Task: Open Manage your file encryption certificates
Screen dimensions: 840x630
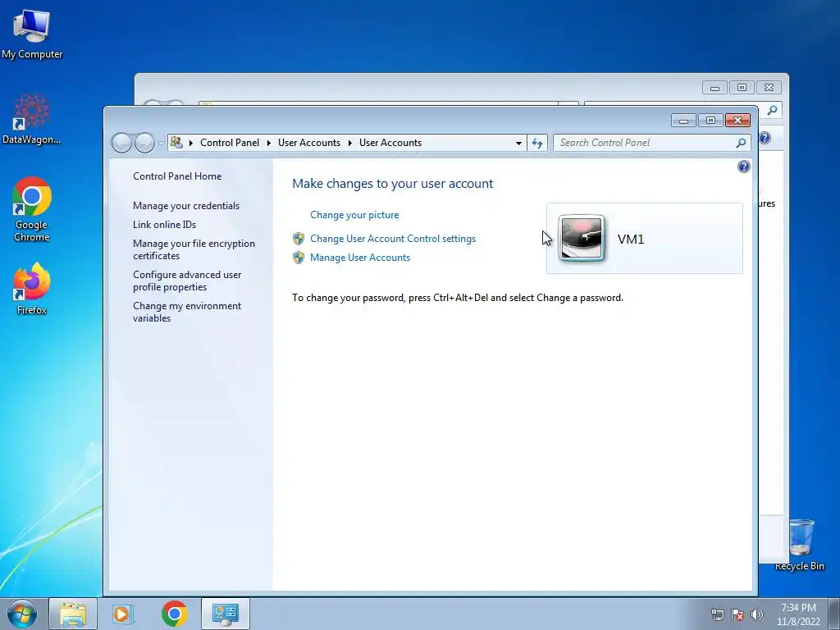Action: point(194,249)
